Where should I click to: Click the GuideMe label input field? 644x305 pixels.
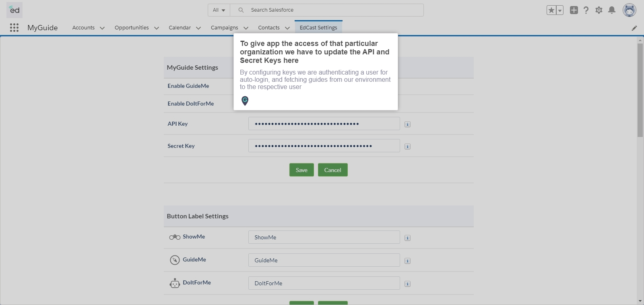[x=324, y=260]
